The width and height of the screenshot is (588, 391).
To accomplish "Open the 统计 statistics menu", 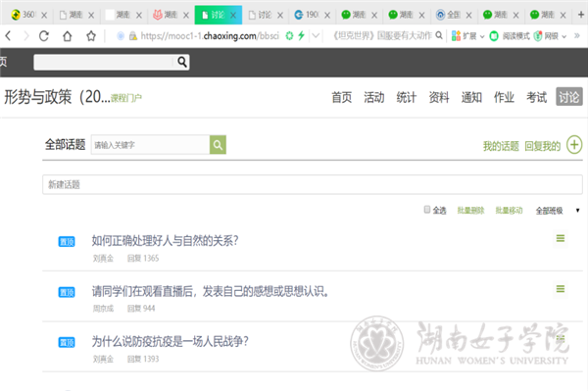I will click(x=407, y=97).
